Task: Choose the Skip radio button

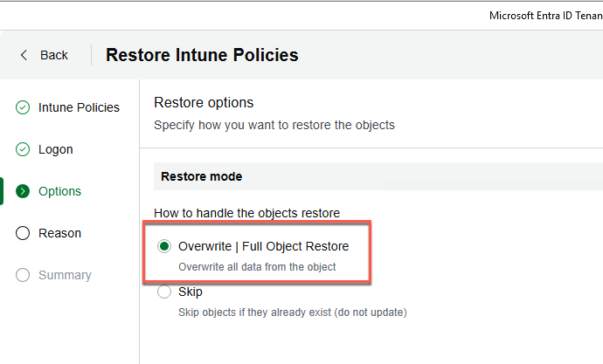Action: coord(164,292)
